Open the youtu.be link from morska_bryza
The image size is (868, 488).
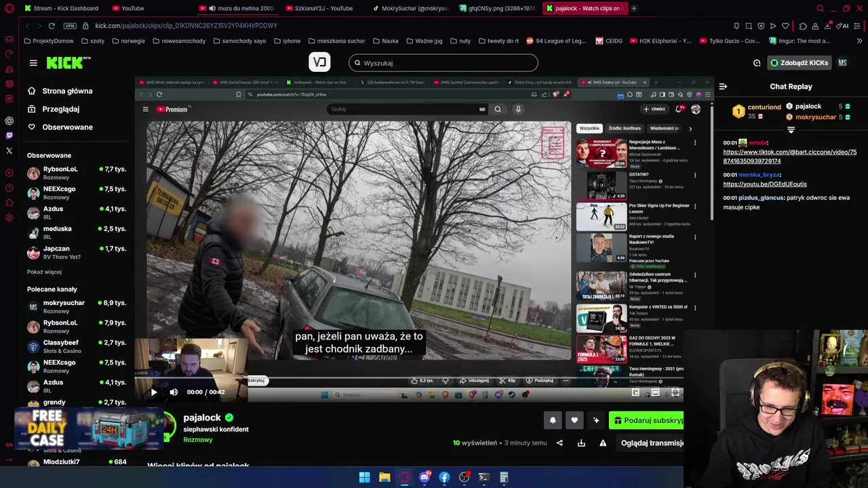click(x=765, y=184)
